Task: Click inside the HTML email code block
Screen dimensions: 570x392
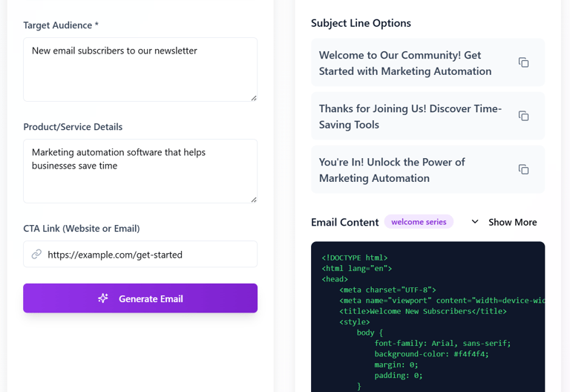Action: coord(427,327)
